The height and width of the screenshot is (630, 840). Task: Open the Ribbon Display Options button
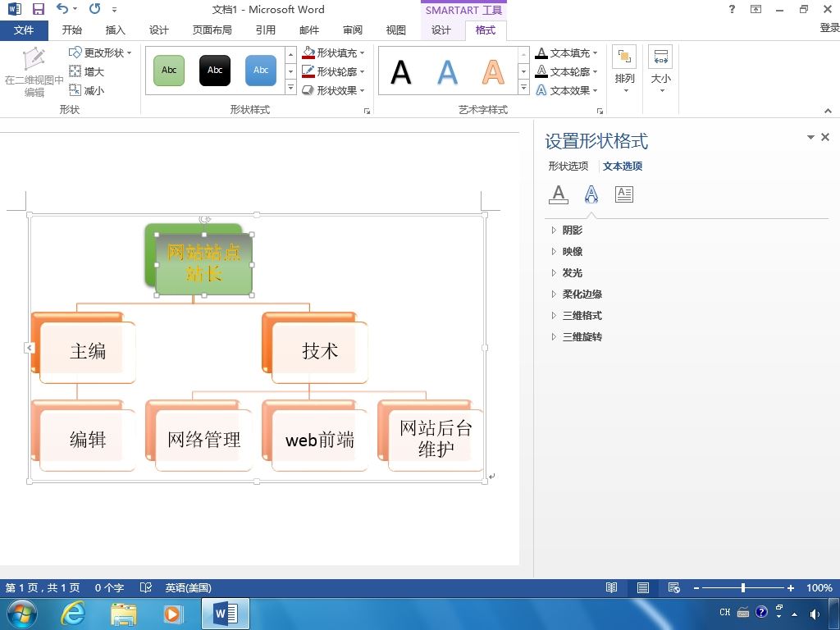756,9
